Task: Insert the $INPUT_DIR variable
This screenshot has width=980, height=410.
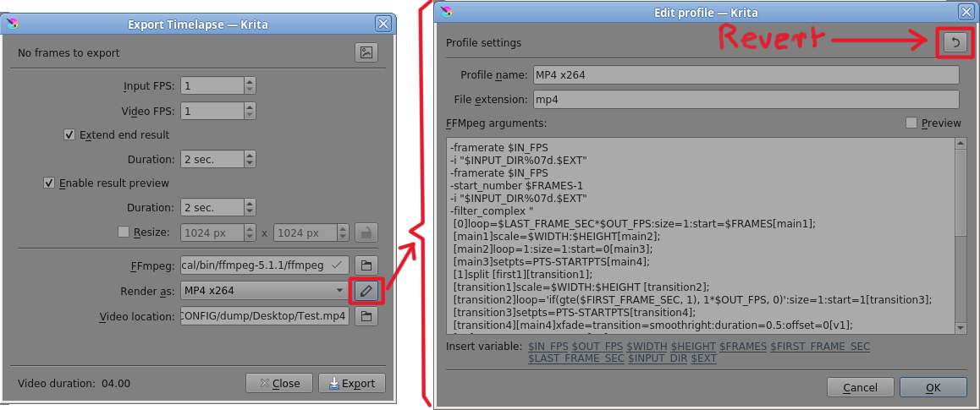Action: [x=657, y=358]
